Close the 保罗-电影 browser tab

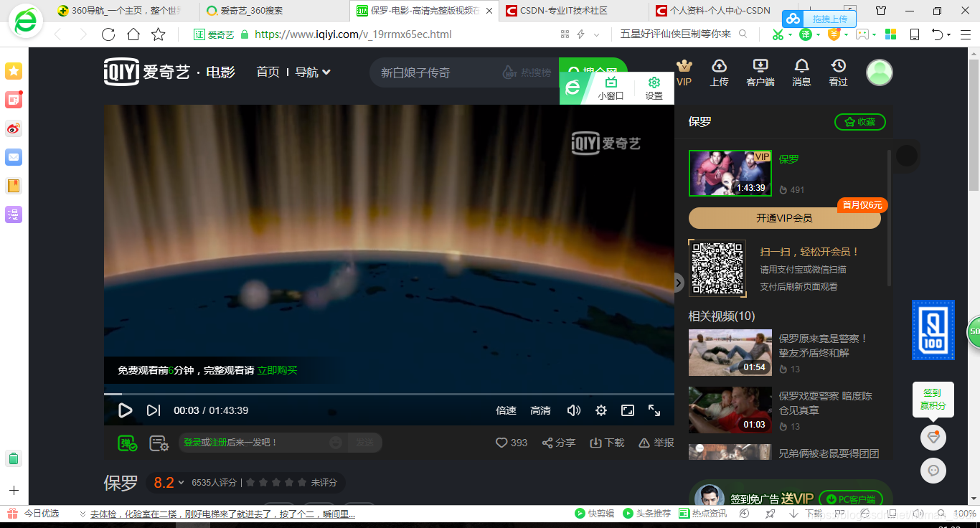click(x=489, y=11)
